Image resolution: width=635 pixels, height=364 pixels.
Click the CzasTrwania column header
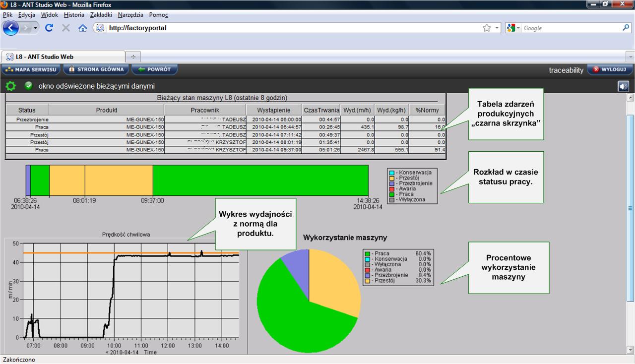coord(321,110)
